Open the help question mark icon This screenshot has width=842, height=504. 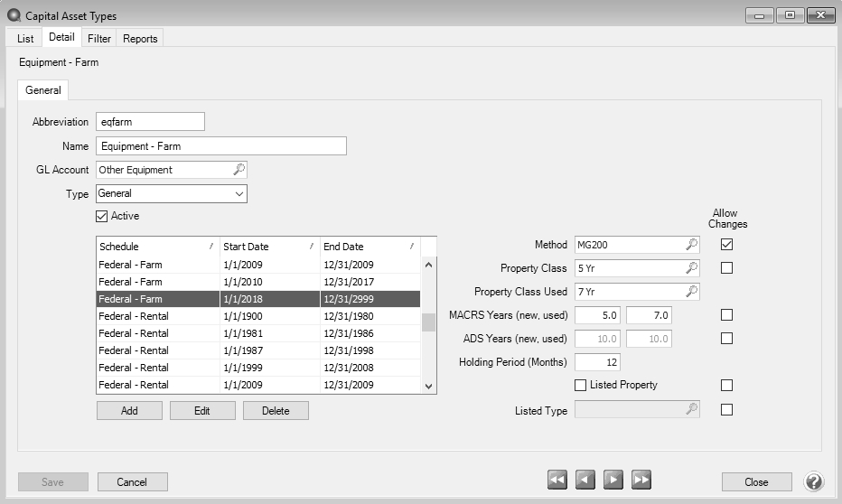coord(812,481)
